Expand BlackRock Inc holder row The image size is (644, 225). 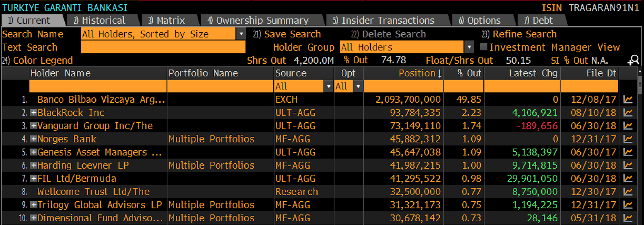pyautogui.click(x=34, y=113)
